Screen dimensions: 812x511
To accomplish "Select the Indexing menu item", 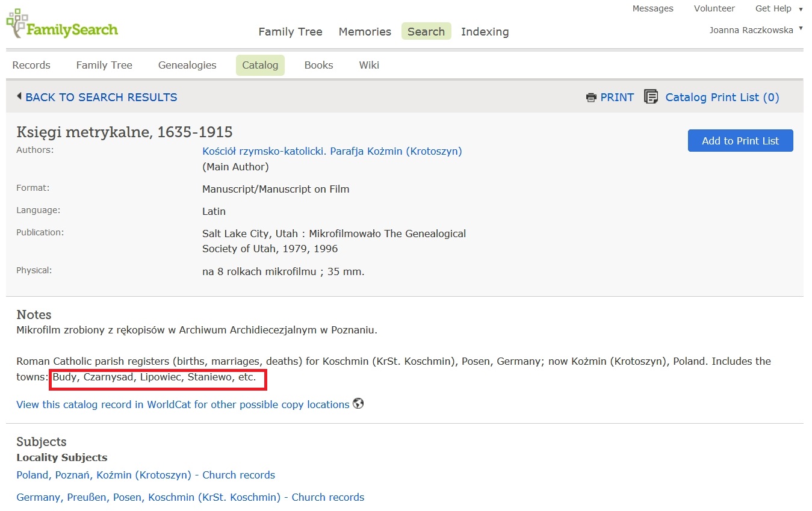I will click(x=485, y=32).
